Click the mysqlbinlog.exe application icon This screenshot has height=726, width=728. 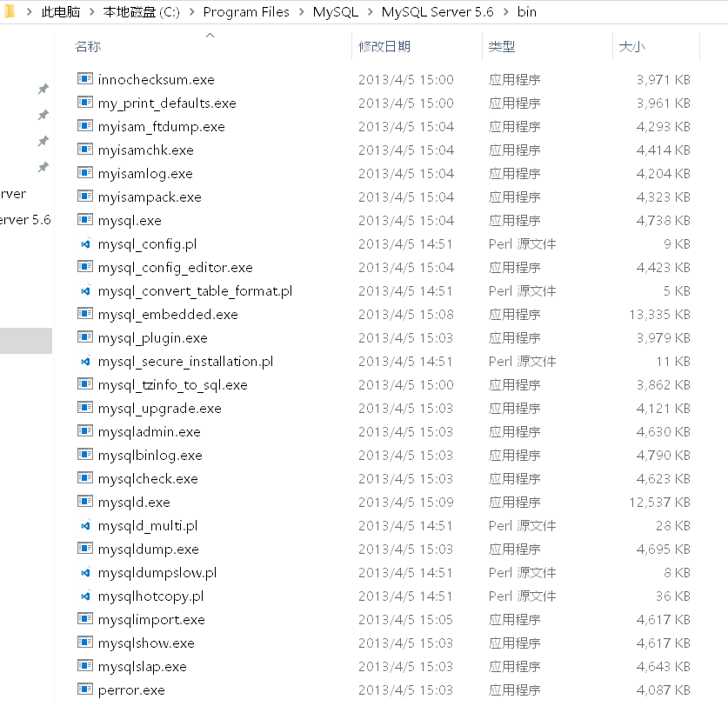[x=85, y=455]
